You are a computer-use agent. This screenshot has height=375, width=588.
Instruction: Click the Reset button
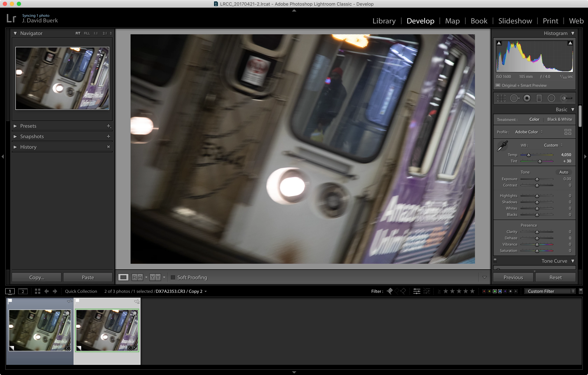[555, 277]
